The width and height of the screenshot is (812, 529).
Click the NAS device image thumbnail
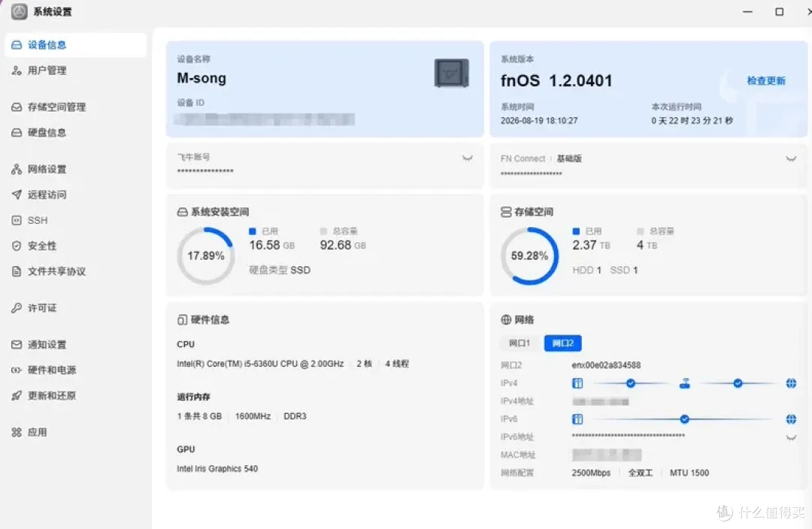(452, 73)
